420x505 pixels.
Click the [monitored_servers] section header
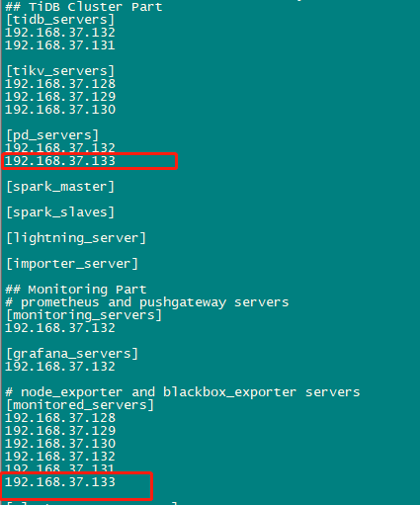pyautogui.click(x=80, y=405)
